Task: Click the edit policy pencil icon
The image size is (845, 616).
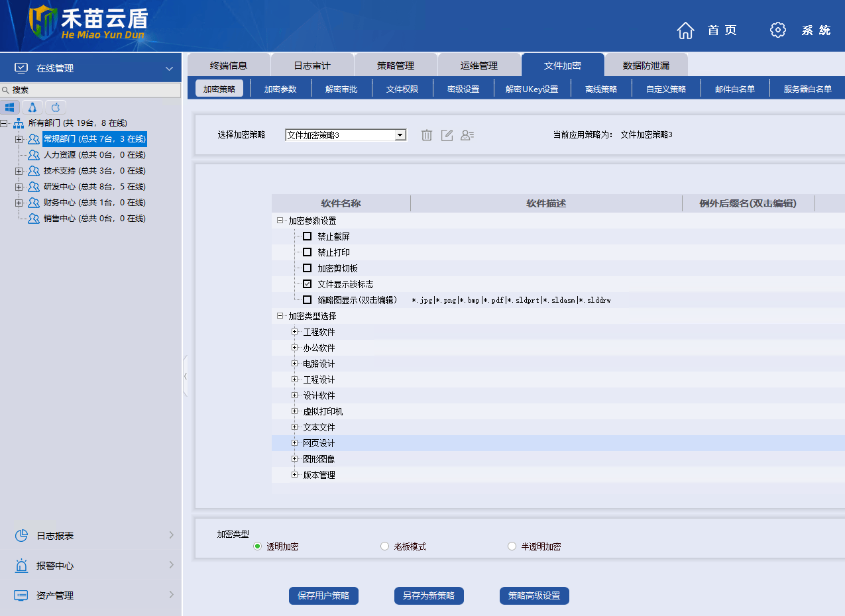Action: (447, 135)
